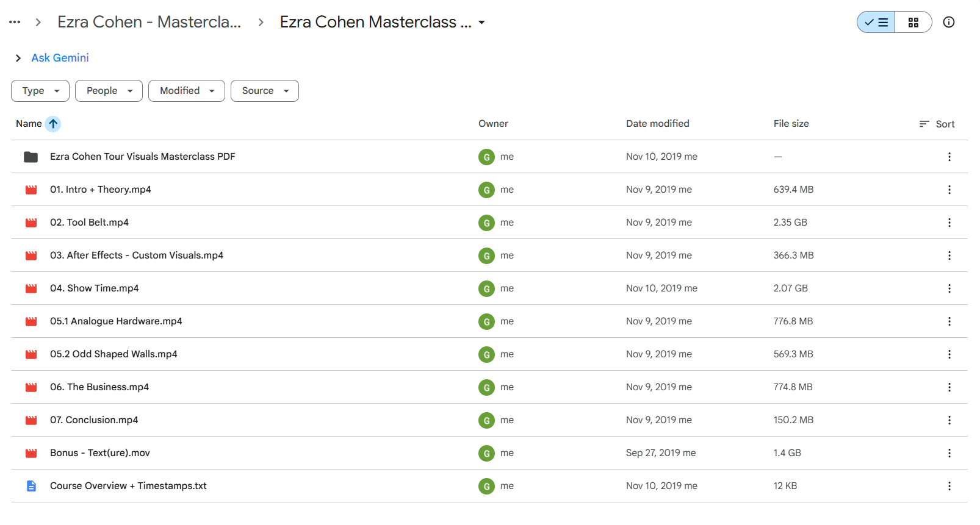The image size is (980, 525).
Task: Open the current folder name dropdown menu
Action: tap(481, 23)
